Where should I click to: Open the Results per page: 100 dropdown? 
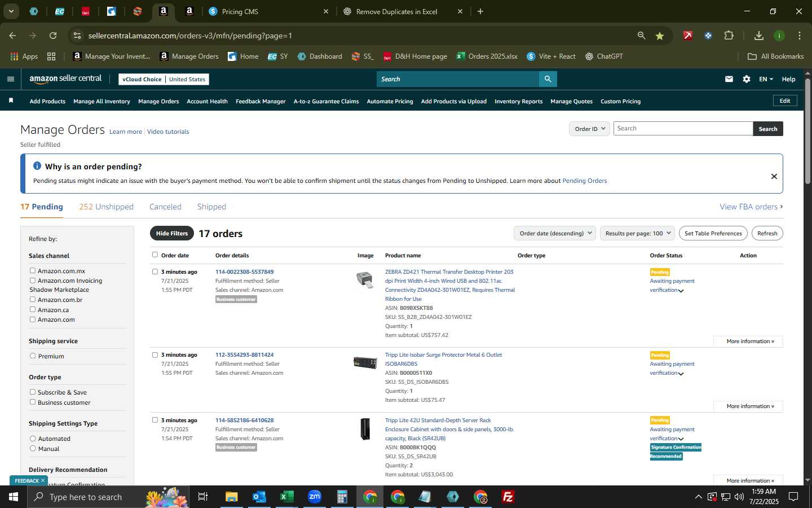(x=637, y=233)
